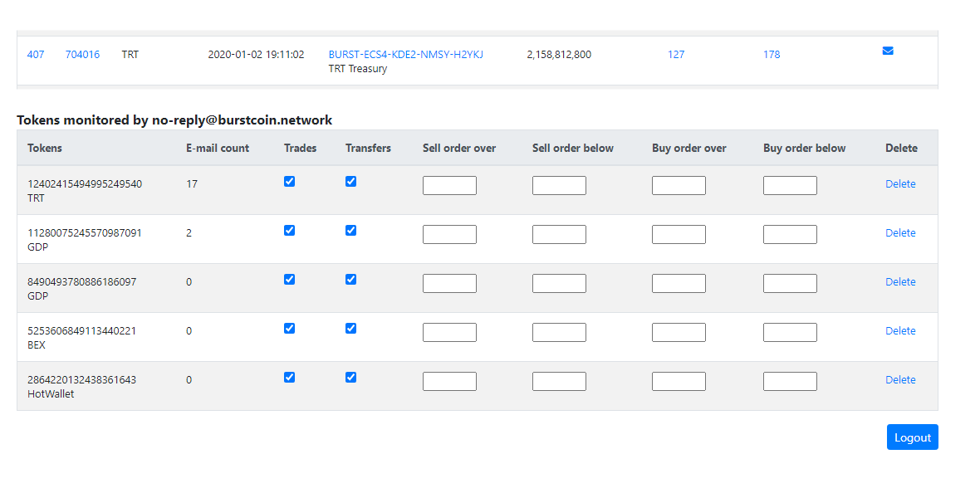Viewport: 980px width, 498px height.
Task: Click the Sell order below field for BEX
Action: 559,332
